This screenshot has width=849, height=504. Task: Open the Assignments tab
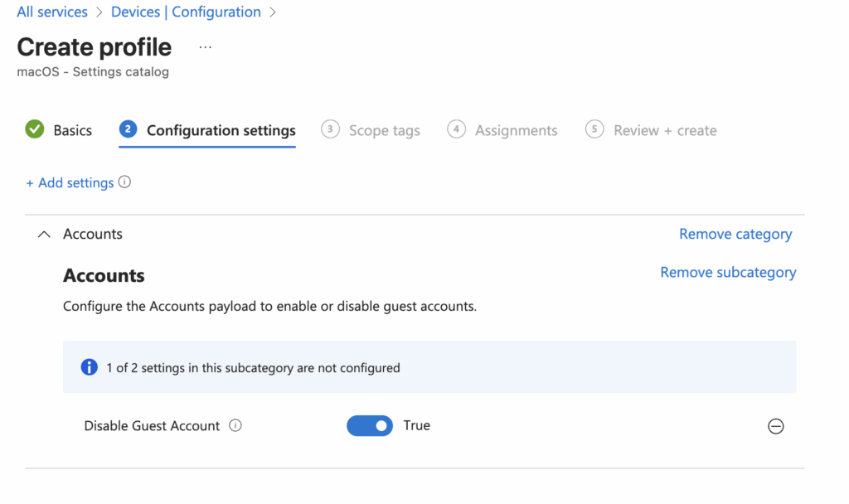(x=516, y=131)
